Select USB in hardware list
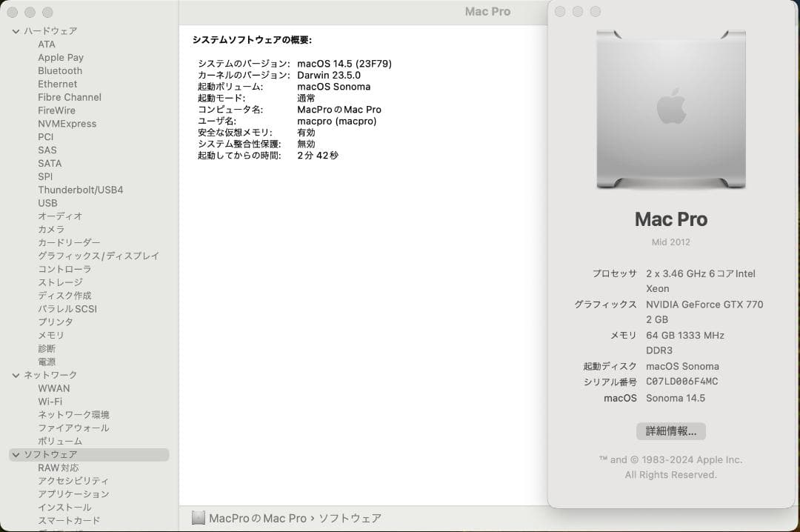 pyautogui.click(x=47, y=203)
